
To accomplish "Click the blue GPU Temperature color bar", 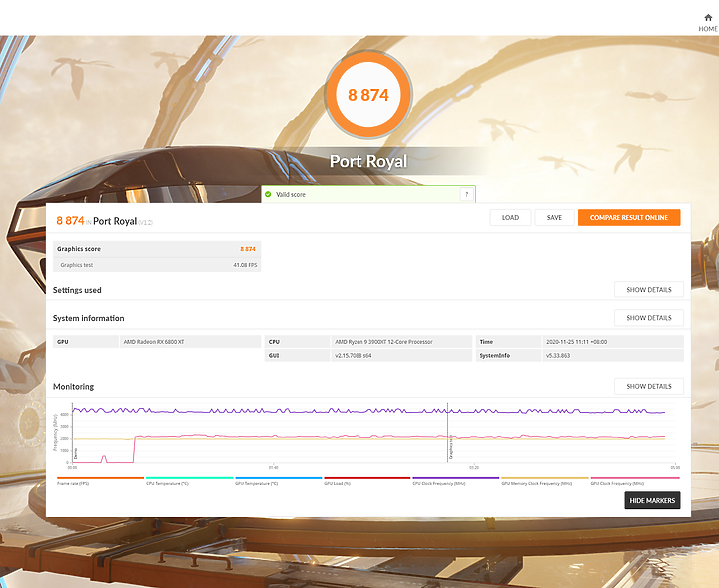I will tap(278, 478).
